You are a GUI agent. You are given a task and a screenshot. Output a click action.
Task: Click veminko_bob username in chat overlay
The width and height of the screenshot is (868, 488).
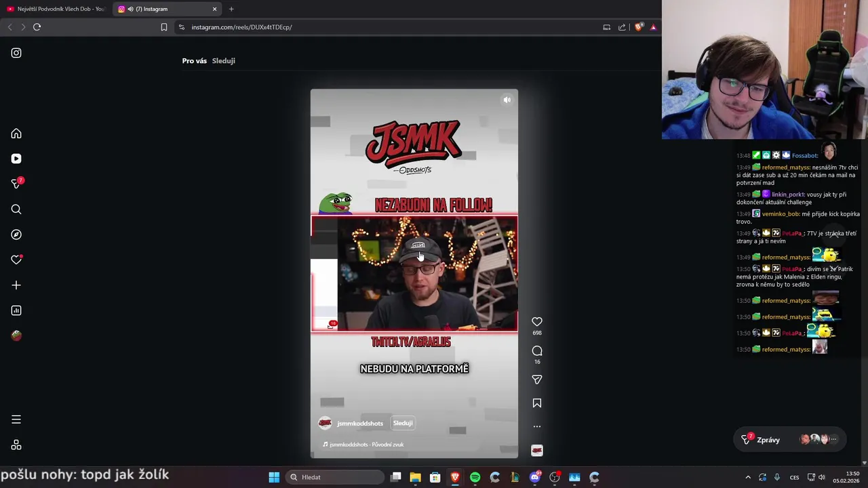tap(781, 214)
